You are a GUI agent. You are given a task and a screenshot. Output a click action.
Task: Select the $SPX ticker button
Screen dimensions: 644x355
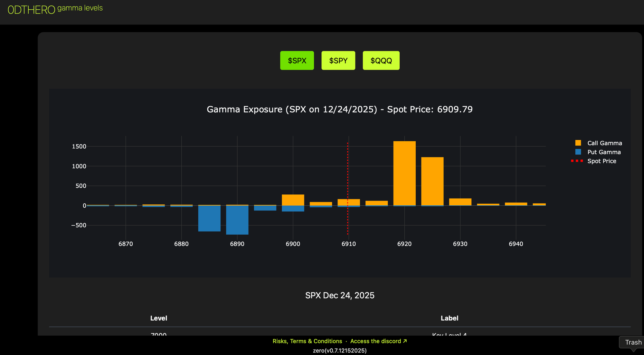297,61
